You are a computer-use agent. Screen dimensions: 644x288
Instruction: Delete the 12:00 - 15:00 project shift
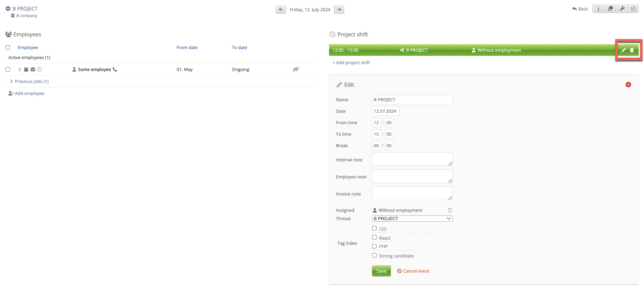pyautogui.click(x=632, y=50)
